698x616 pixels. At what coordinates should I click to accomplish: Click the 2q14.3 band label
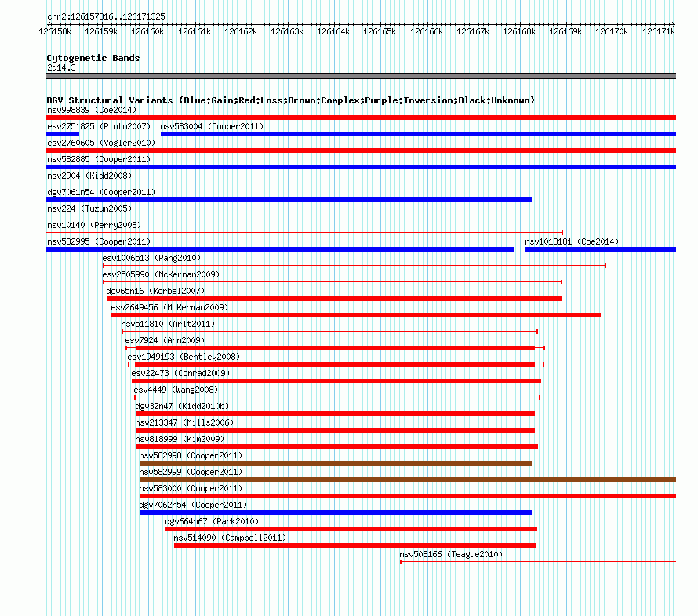tap(61, 67)
